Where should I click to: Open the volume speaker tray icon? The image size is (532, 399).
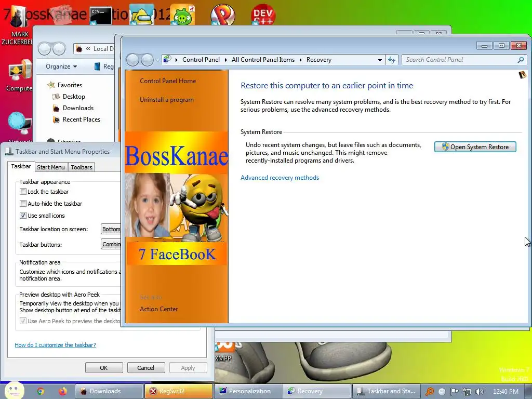[x=479, y=392]
